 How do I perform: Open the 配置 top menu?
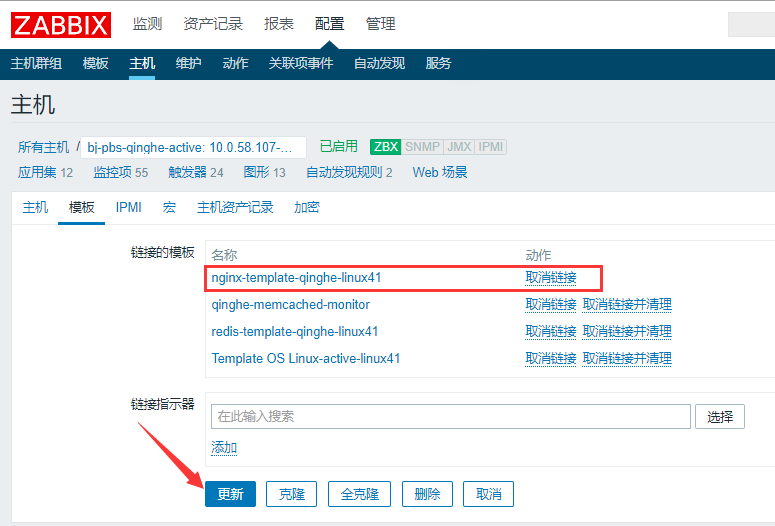330,24
